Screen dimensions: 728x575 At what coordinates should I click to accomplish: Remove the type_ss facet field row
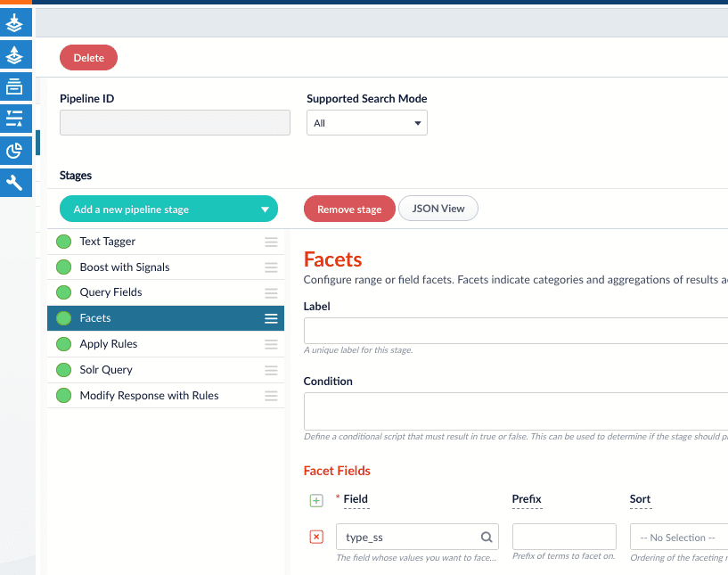[x=316, y=537]
